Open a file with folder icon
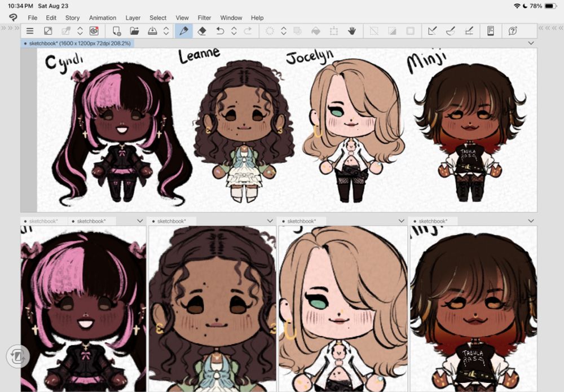The width and height of the screenshot is (564, 392). (x=134, y=31)
